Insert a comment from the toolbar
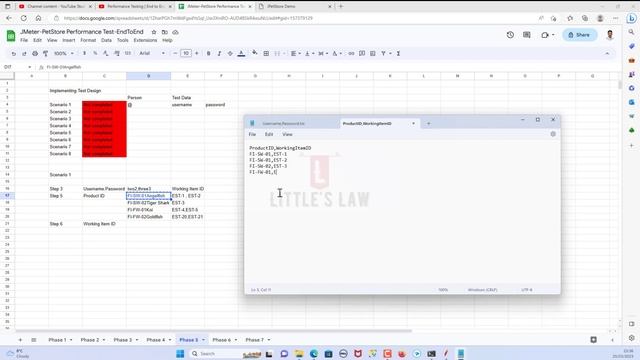640x360 pixels. click(362, 53)
